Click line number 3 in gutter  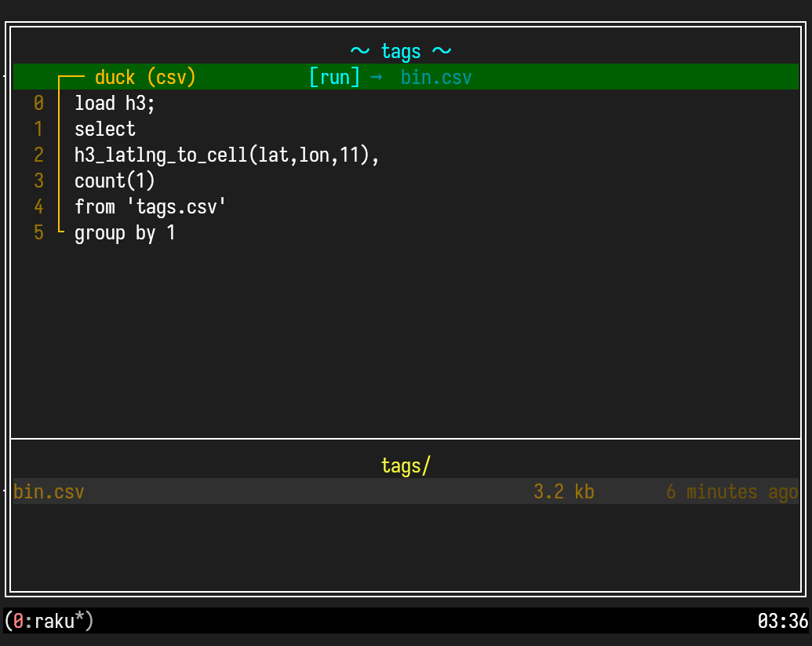(x=39, y=181)
